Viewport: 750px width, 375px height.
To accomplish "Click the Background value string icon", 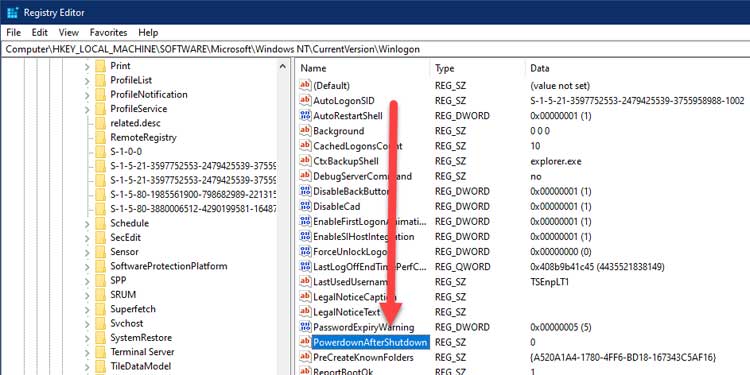I will (x=305, y=131).
